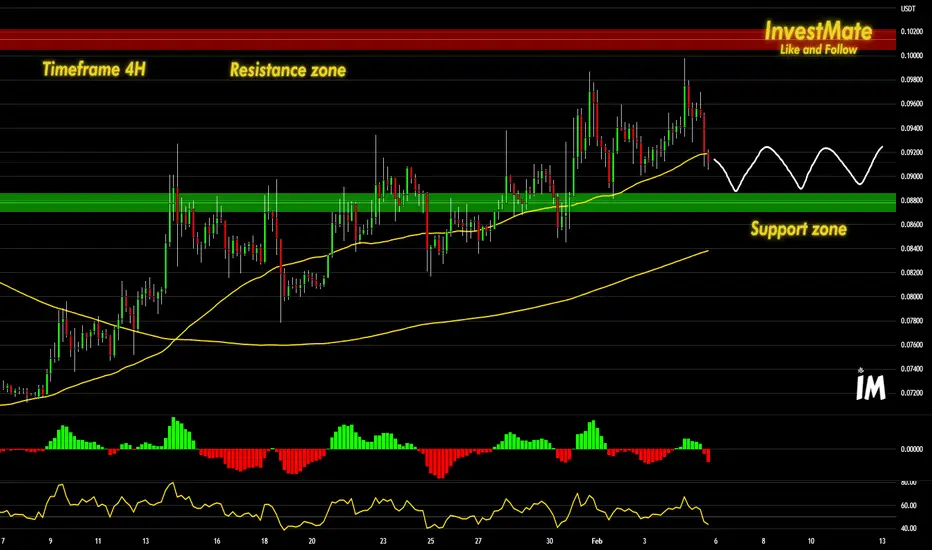Image resolution: width=932 pixels, height=550 pixels.
Task: Click the "9" date axis label
Action: coord(51,541)
